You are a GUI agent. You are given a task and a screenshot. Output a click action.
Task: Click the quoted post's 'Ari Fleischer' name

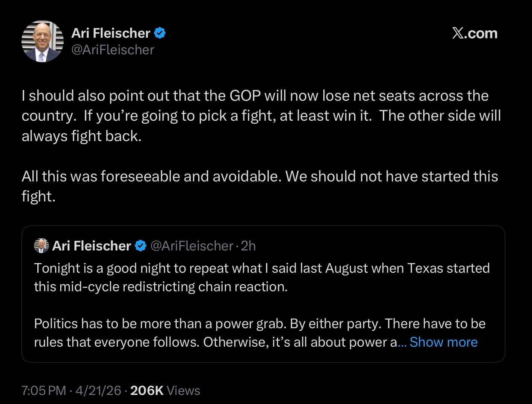(92, 246)
